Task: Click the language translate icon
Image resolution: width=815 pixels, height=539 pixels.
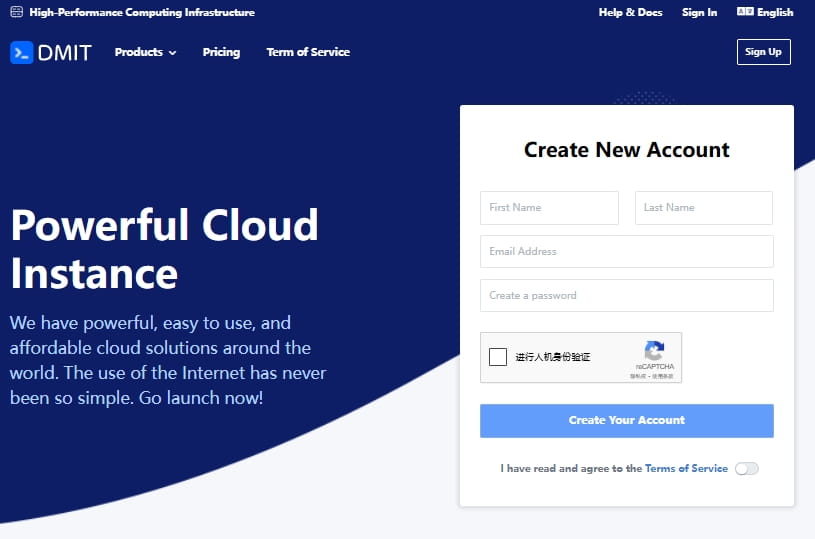Action: [744, 12]
